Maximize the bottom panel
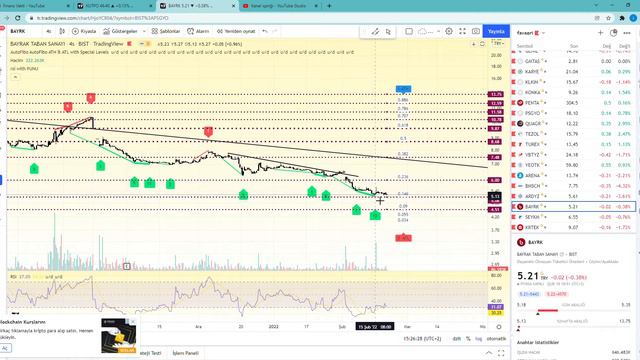The height and width of the screenshot is (360, 640). click(x=501, y=353)
